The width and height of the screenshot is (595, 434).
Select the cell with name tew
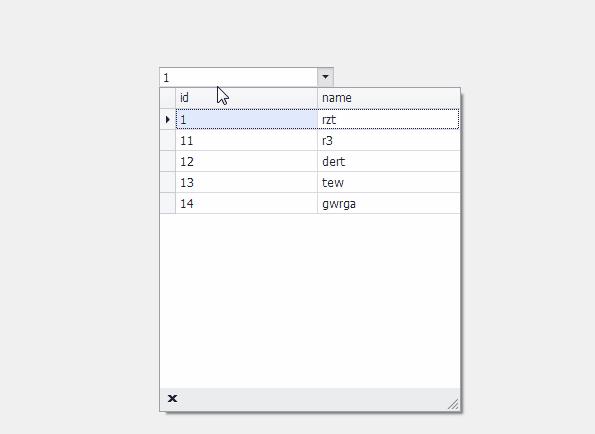[x=389, y=182]
